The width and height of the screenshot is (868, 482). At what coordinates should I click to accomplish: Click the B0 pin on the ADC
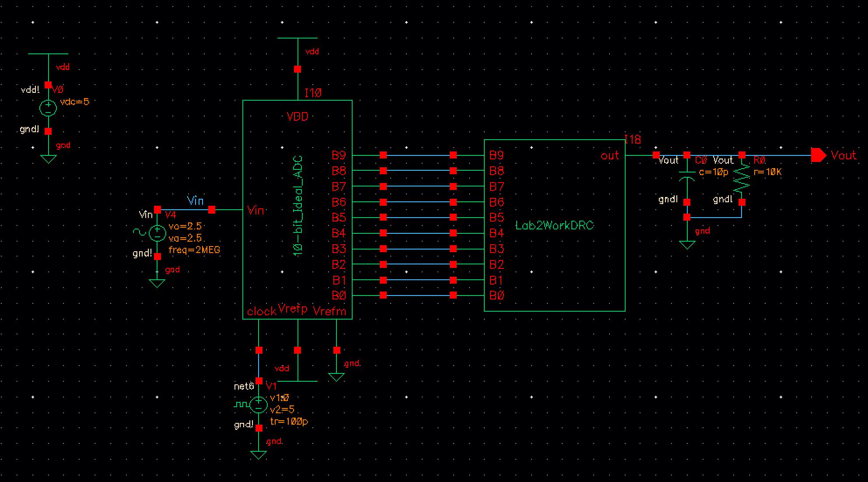coord(339,296)
